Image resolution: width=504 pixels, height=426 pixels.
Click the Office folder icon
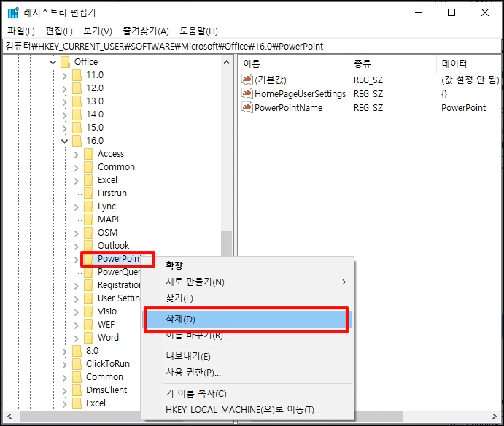tap(65, 62)
